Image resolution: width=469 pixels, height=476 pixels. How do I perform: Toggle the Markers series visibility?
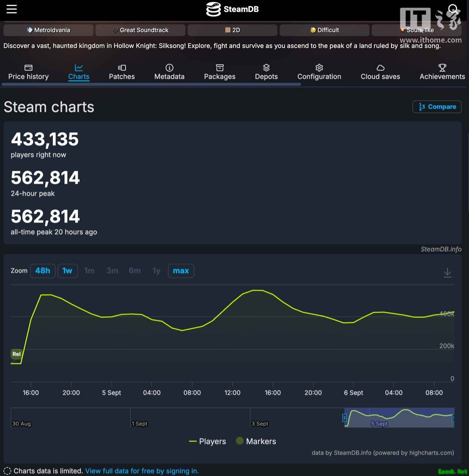(x=256, y=441)
